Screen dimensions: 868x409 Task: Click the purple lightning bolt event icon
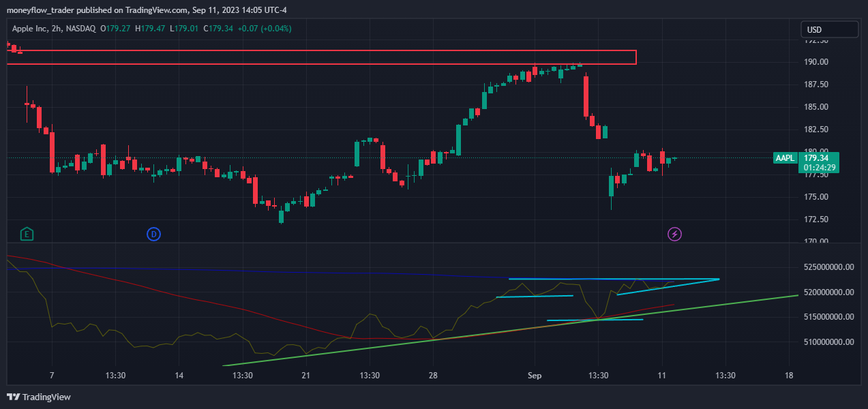click(x=674, y=234)
